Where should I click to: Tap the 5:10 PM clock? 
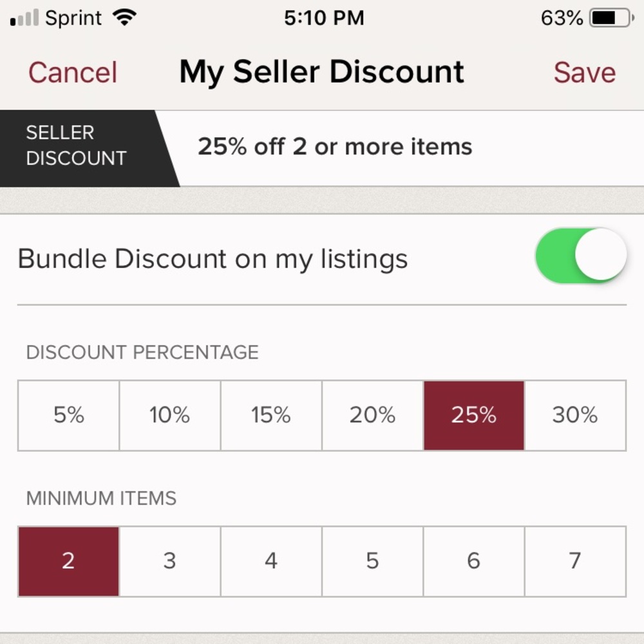tap(324, 18)
